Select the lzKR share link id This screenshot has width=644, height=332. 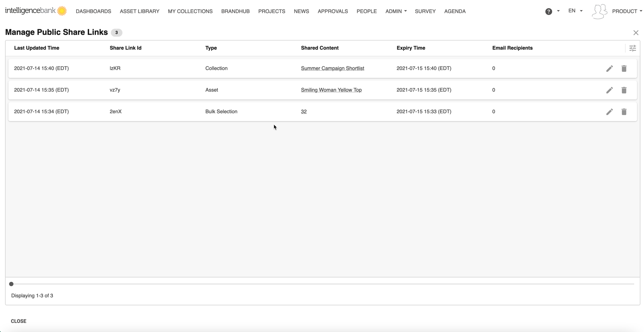click(115, 68)
